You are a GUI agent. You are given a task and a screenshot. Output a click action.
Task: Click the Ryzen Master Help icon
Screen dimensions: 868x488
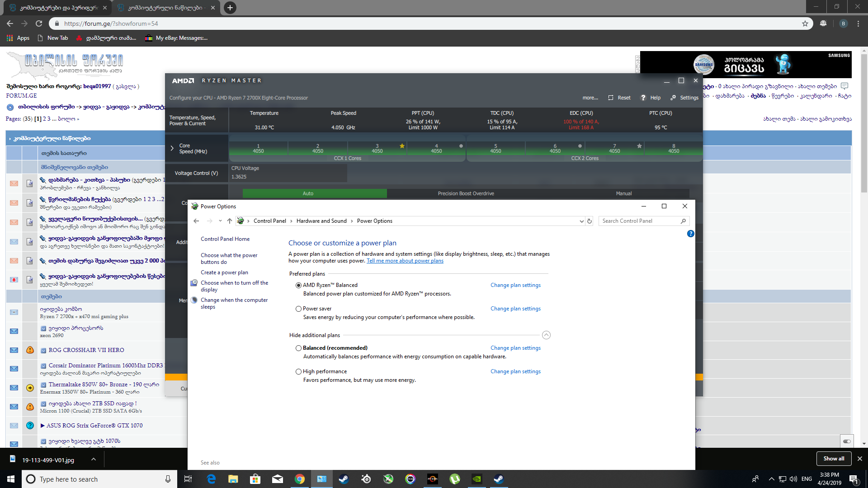point(643,98)
